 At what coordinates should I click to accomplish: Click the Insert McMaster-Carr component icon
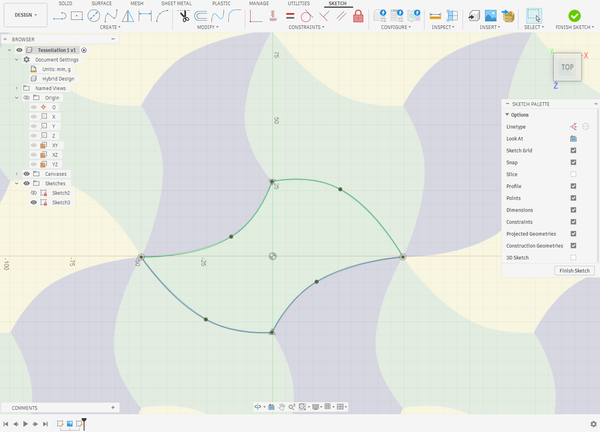(508, 16)
